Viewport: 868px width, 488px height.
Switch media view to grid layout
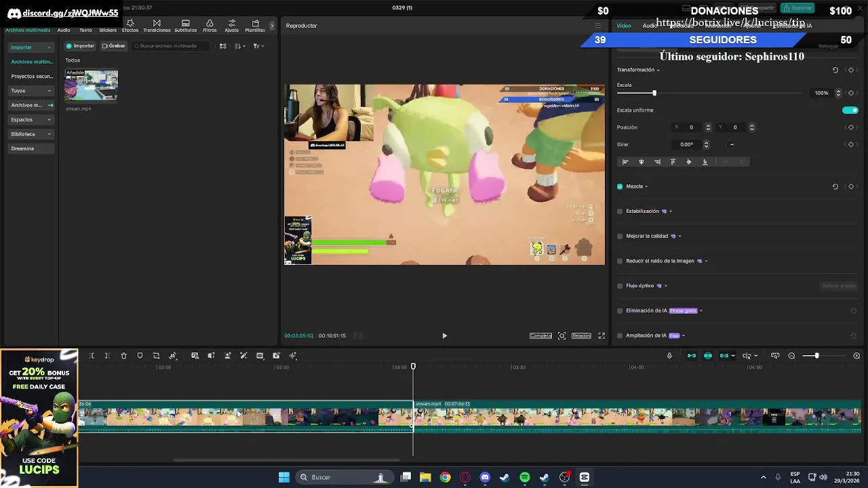pyautogui.click(x=222, y=46)
